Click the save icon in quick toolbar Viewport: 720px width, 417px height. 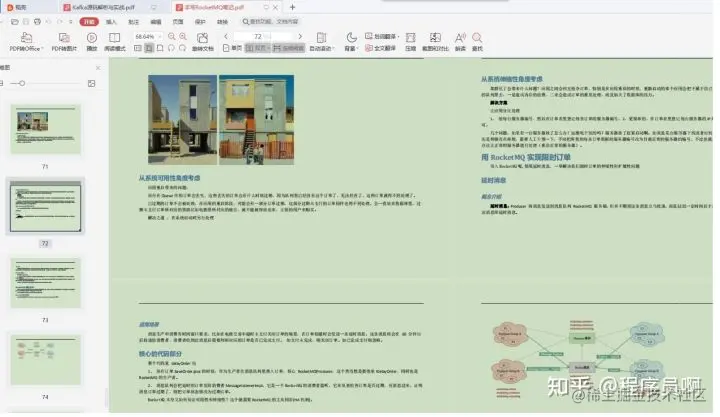click(26, 22)
